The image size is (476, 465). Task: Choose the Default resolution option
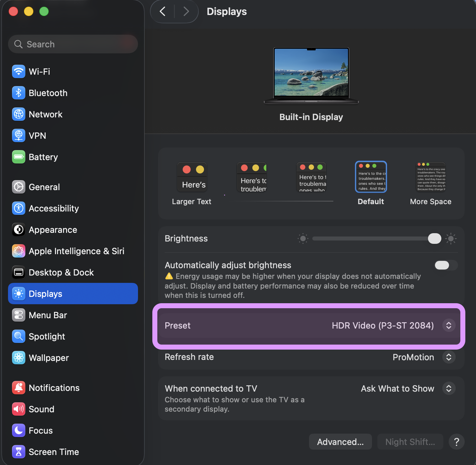click(x=371, y=184)
